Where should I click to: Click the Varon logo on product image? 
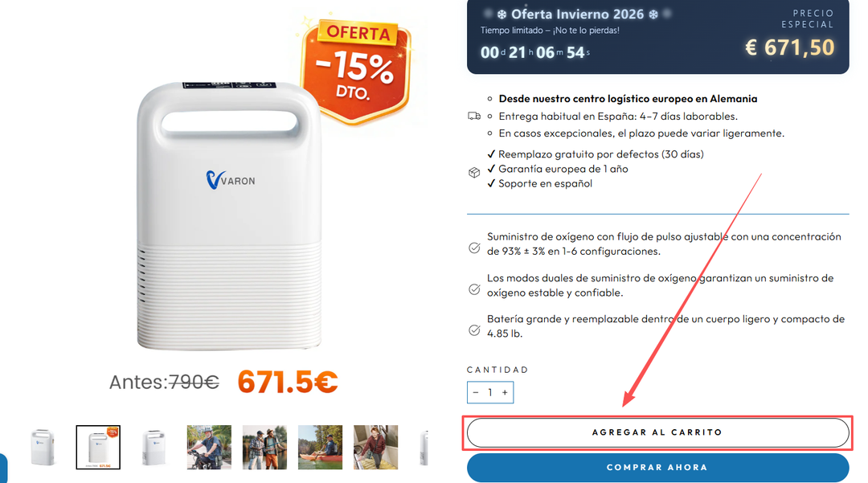coord(231,180)
